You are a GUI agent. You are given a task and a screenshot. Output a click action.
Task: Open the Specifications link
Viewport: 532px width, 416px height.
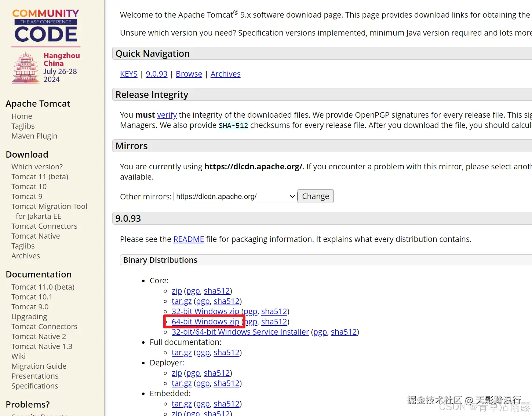(x=34, y=386)
